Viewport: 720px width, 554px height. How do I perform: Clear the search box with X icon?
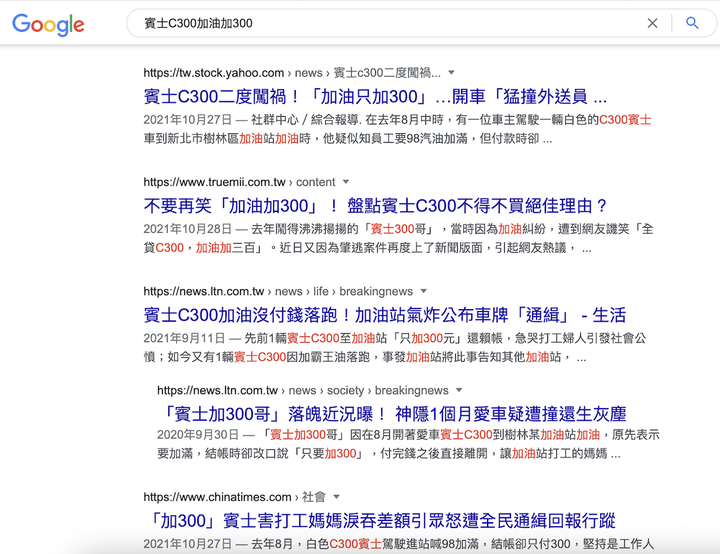(x=652, y=23)
